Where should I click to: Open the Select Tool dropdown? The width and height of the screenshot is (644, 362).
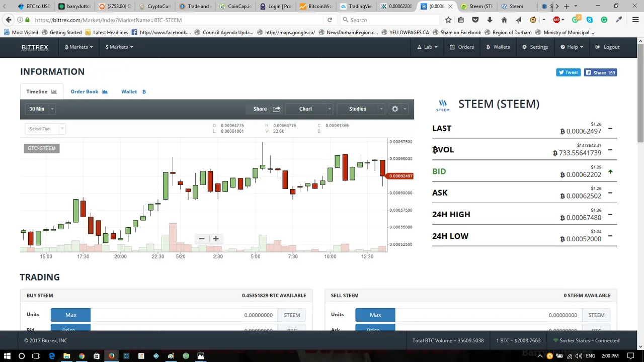click(x=45, y=129)
